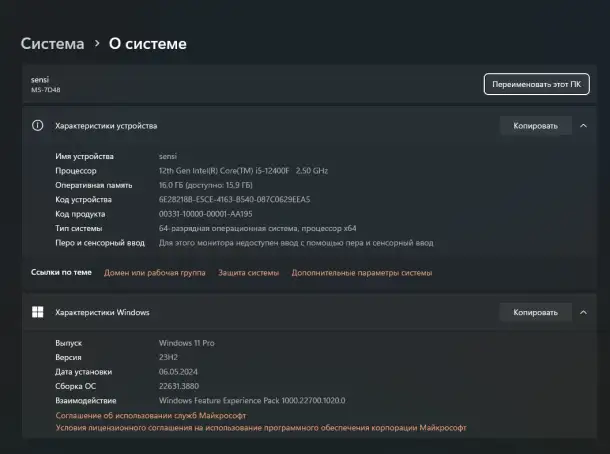Click the Взаимодействие label
This screenshot has width=610, height=454.
(86, 400)
